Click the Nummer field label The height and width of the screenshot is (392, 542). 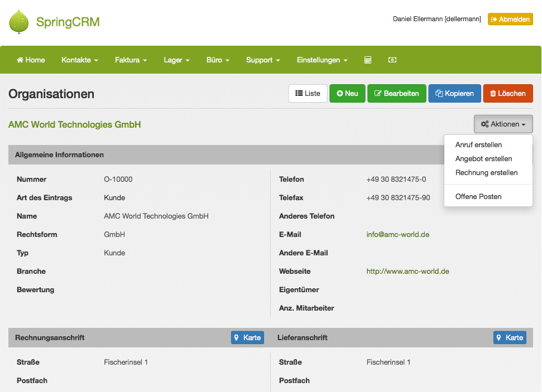pyautogui.click(x=31, y=179)
